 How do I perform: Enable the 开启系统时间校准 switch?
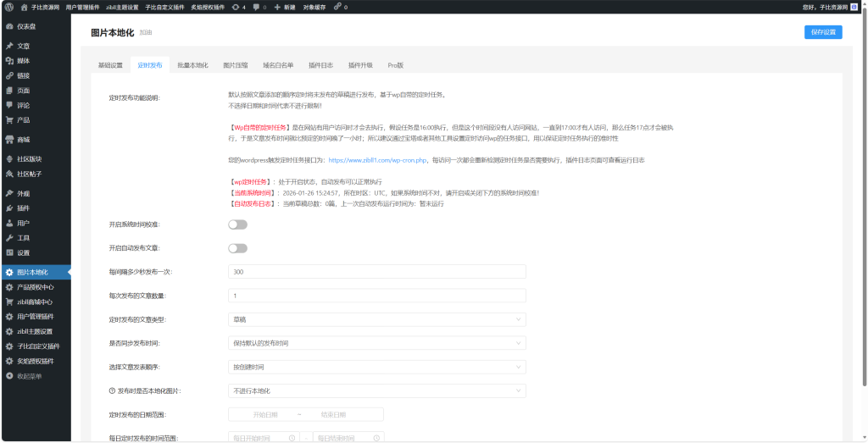coord(237,224)
